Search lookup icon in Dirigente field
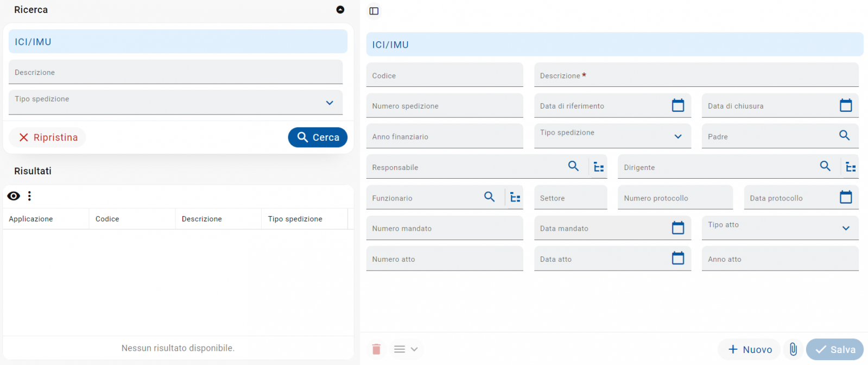868x365 pixels. pos(825,166)
